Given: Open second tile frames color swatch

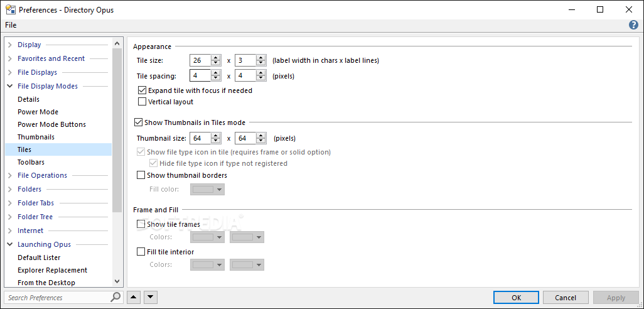Looking at the screenshot, I should point(247,237).
